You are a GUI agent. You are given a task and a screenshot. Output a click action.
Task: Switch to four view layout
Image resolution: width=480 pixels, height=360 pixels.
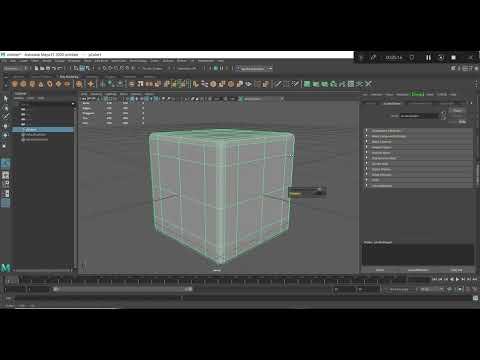coord(6,175)
